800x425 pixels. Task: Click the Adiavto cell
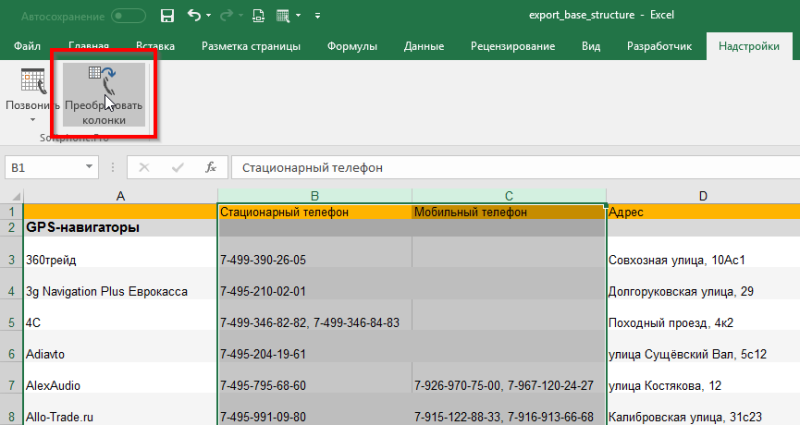[x=120, y=346]
